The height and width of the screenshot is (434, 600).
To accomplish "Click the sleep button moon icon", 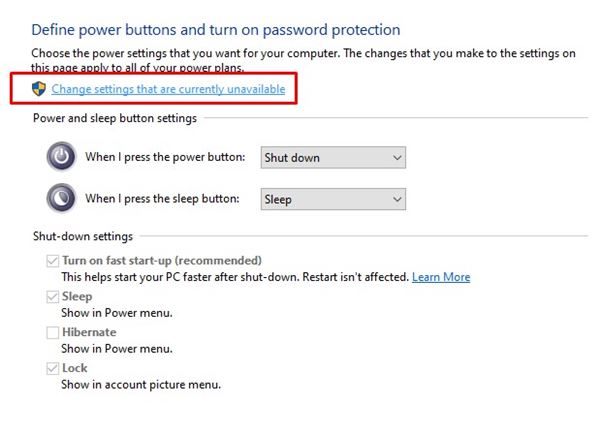I will (61, 198).
